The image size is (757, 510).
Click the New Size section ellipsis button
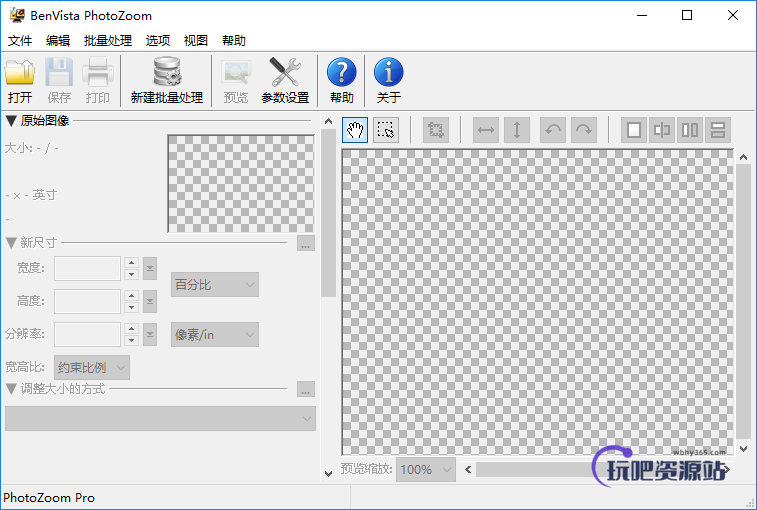pos(306,243)
